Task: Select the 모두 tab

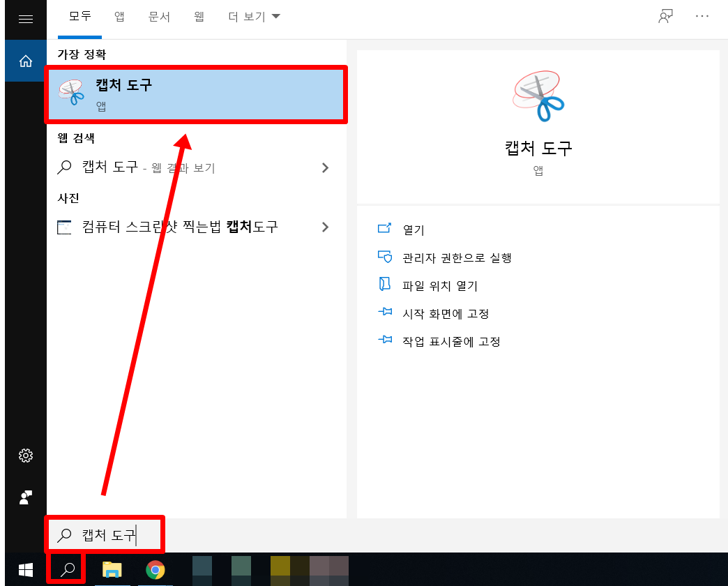Action: point(80,16)
